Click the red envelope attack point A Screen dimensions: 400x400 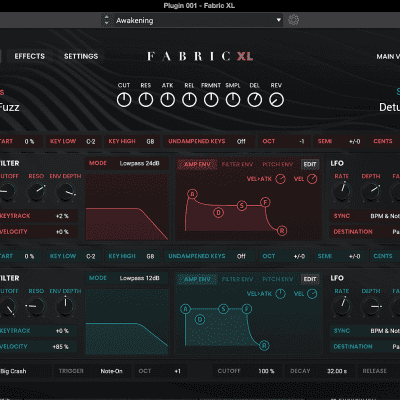click(x=192, y=194)
